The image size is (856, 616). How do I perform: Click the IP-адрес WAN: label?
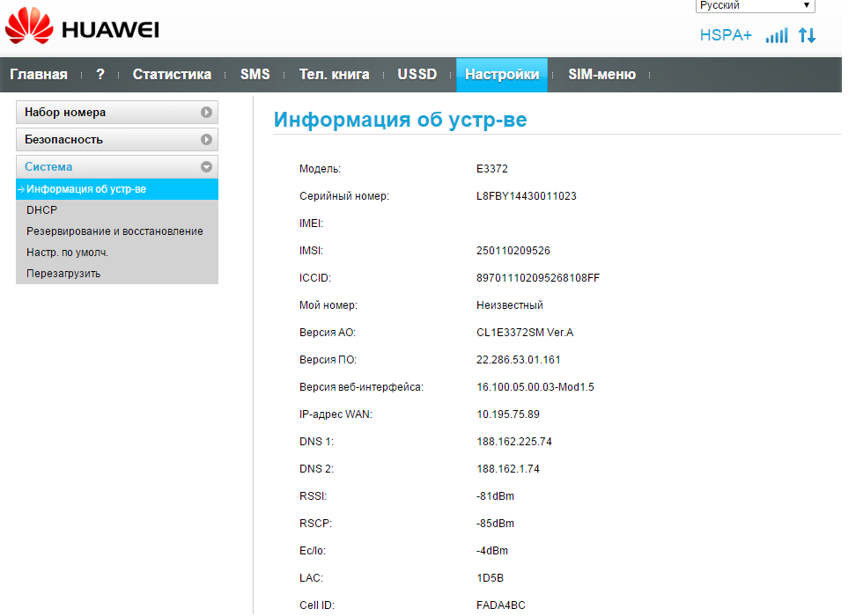(x=336, y=414)
